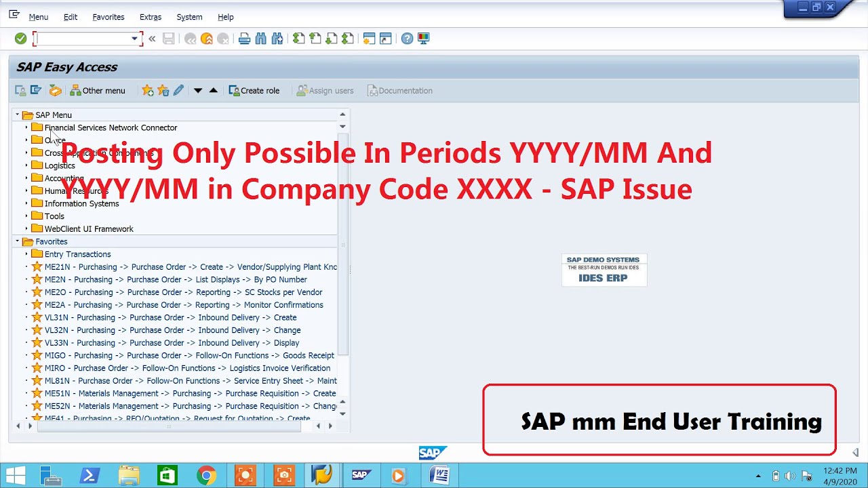Screen dimensions: 868x488
Task: Expand Financial Services Network Connector folder
Action: point(26,127)
